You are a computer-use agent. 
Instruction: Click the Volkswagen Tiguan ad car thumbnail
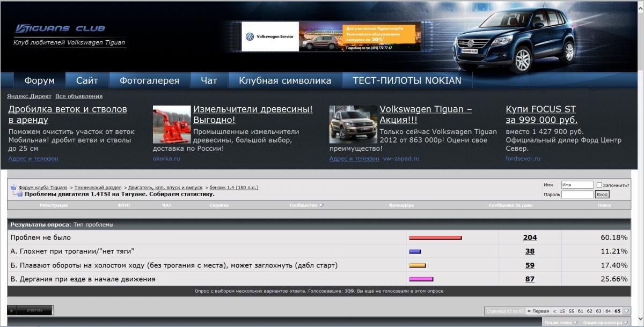click(x=352, y=124)
